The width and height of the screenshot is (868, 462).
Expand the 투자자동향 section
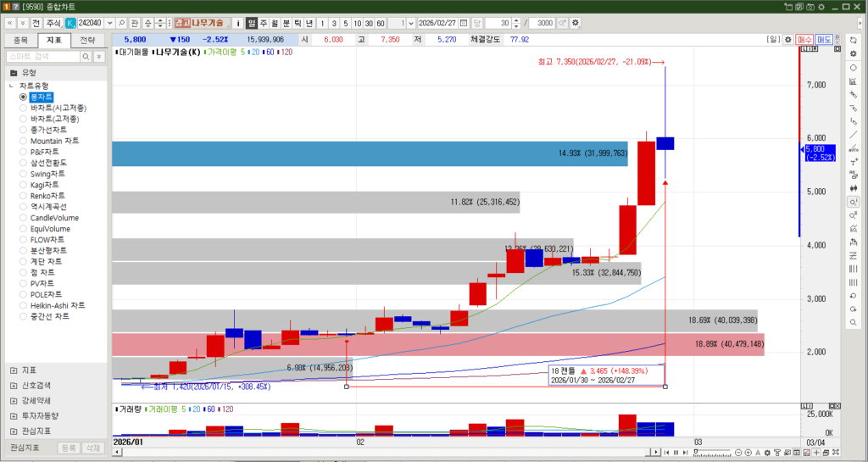point(14,415)
